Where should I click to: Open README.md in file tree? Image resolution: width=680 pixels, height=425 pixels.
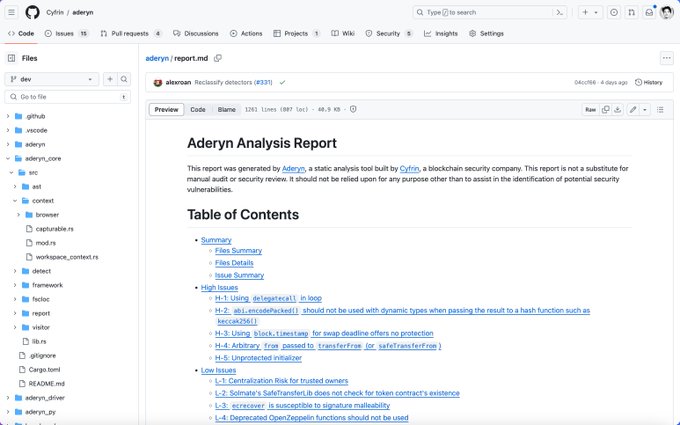(46, 384)
